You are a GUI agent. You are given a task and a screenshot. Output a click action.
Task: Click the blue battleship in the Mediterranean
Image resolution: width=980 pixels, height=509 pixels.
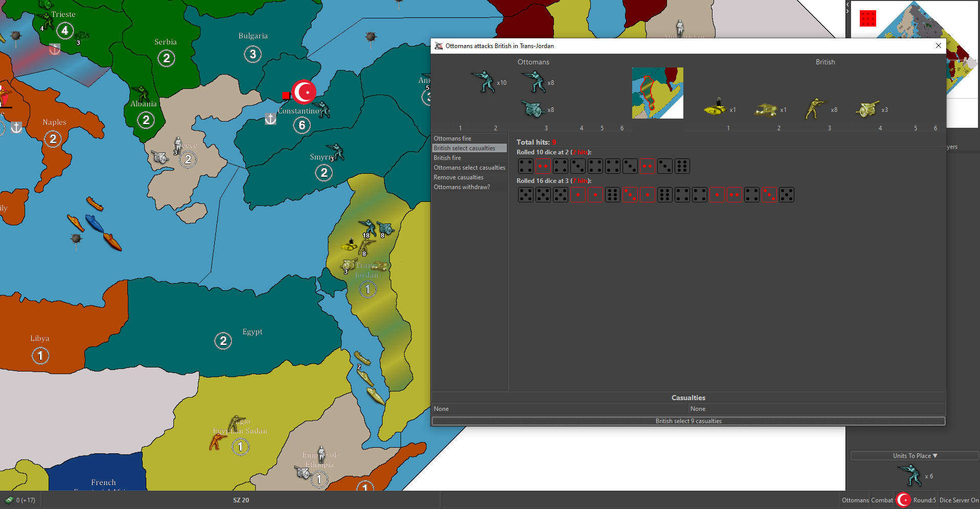94,223
